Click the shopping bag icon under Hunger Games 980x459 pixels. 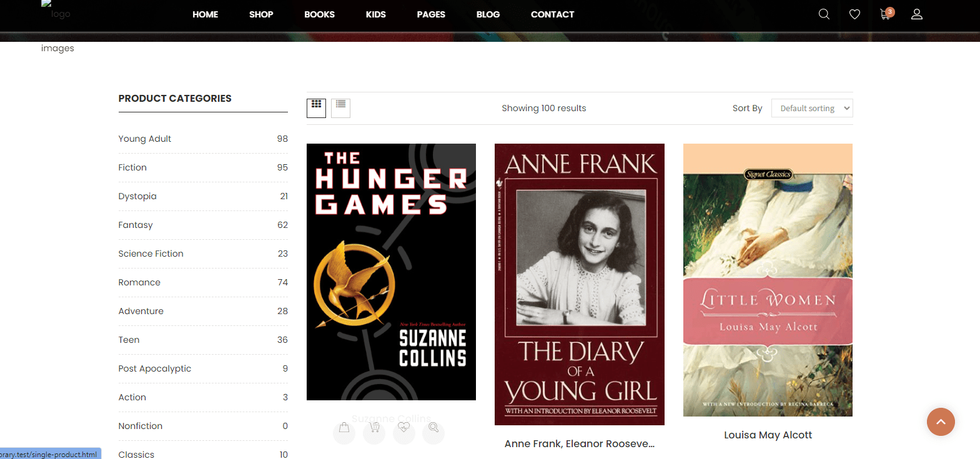point(344,428)
